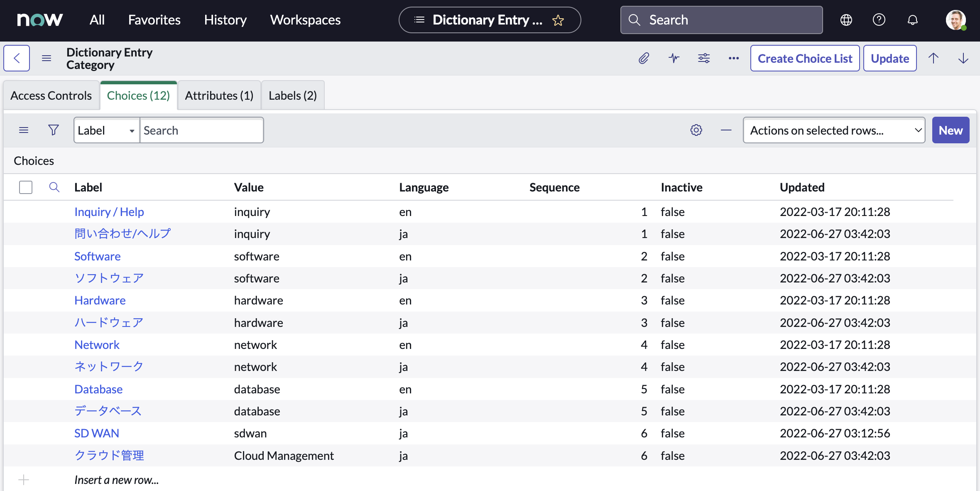
Task: Open the SD WAN choice link
Action: point(97,433)
